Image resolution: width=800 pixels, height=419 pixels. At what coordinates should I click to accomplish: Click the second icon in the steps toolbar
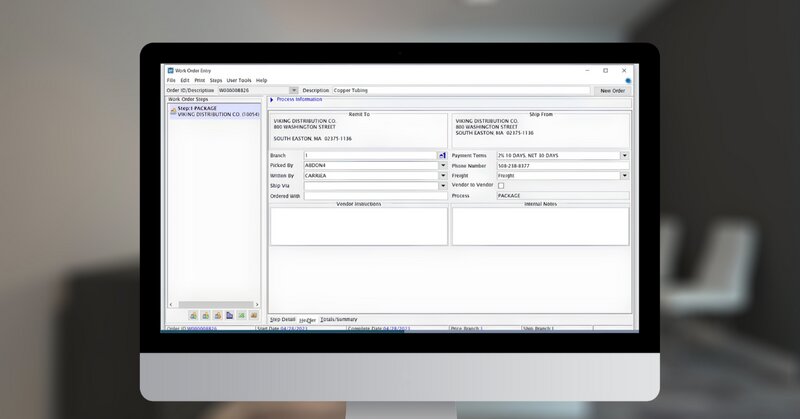(x=206, y=316)
